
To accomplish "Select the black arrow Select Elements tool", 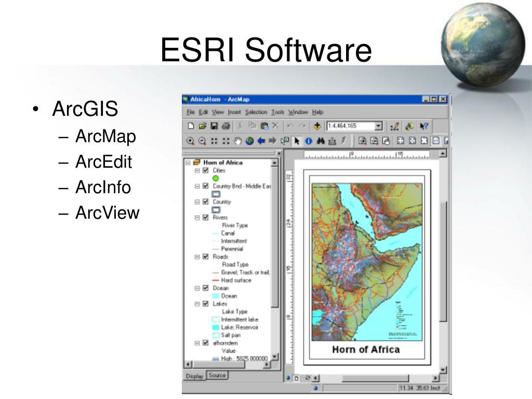I will click(297, 141).
